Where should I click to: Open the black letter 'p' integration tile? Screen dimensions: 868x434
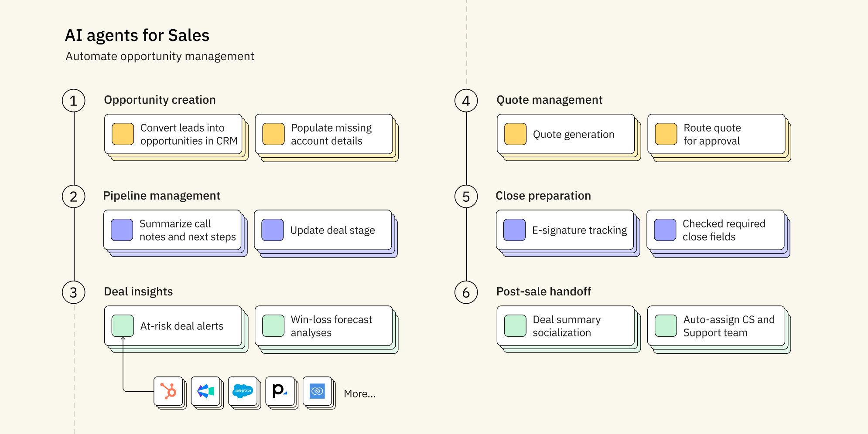[x=280, y=391]
